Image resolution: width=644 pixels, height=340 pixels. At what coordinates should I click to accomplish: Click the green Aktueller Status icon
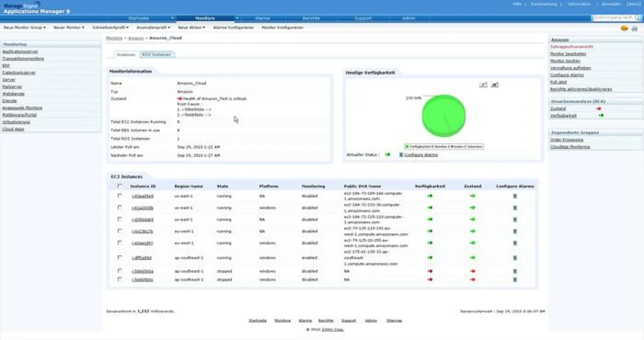389,154
